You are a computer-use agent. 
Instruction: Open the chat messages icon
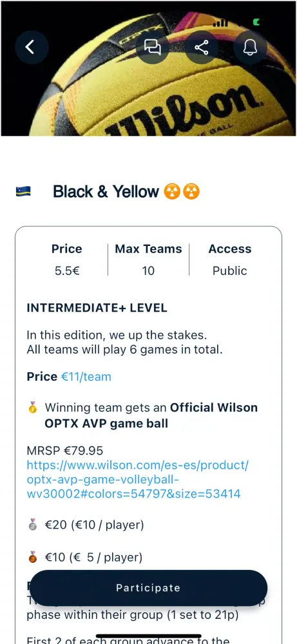click(153, 47)
